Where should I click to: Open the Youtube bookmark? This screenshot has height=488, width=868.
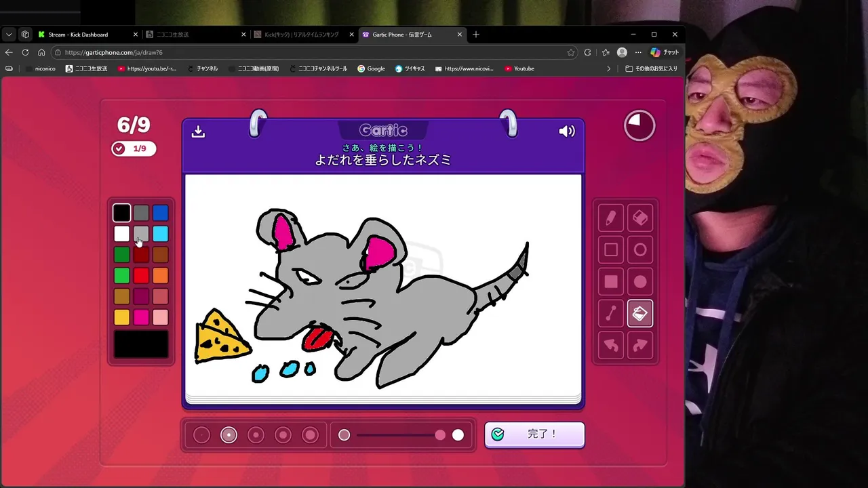click(519, 68)
